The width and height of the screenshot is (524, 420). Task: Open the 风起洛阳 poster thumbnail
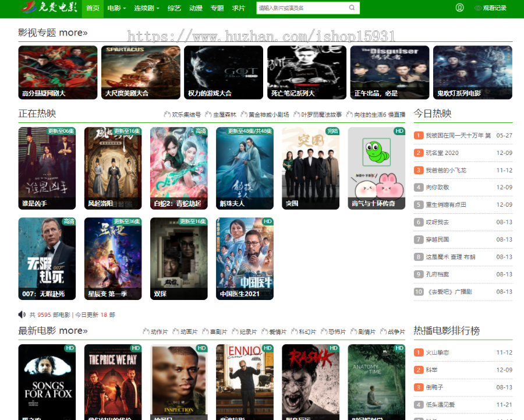pyautogui.click(x=113, y=168)
